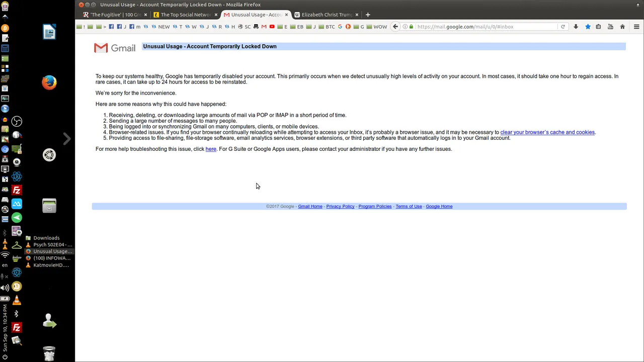
Task: Switch to 'The Top Social Netwo...' tab
Action: (185, 15)
